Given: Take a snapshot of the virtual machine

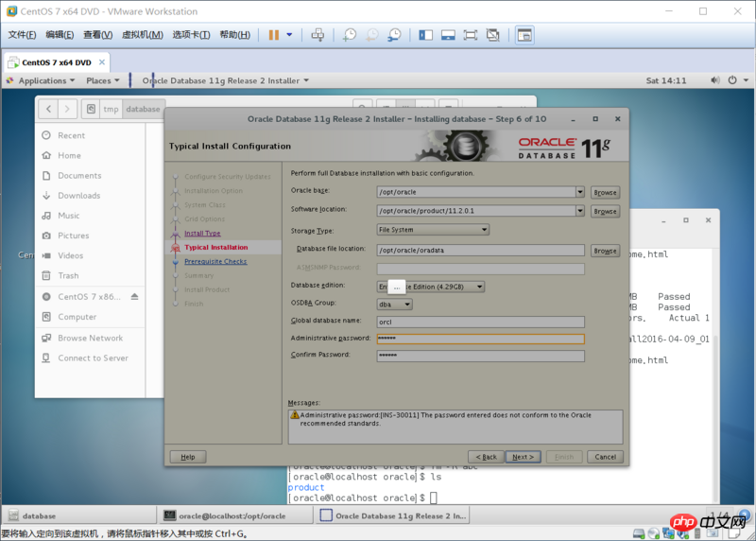Looking at the screenshot, I should coord(349,35).
